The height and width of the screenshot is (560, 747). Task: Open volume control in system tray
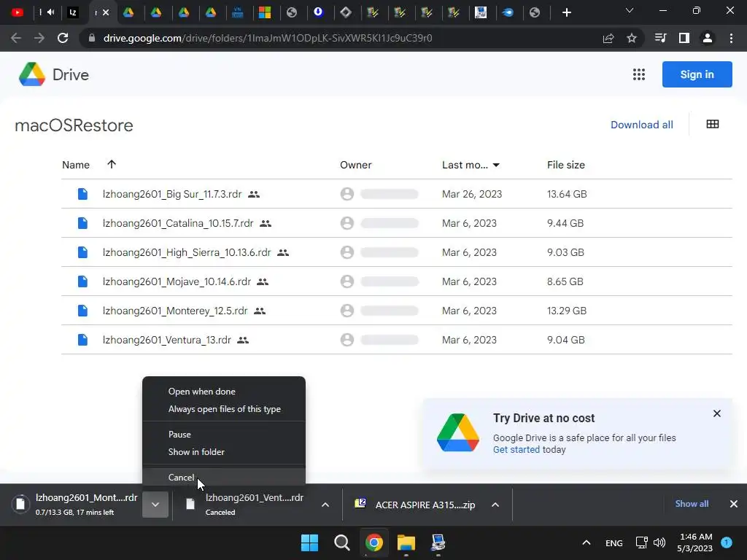pyautogui.click(x=659, y=542)
